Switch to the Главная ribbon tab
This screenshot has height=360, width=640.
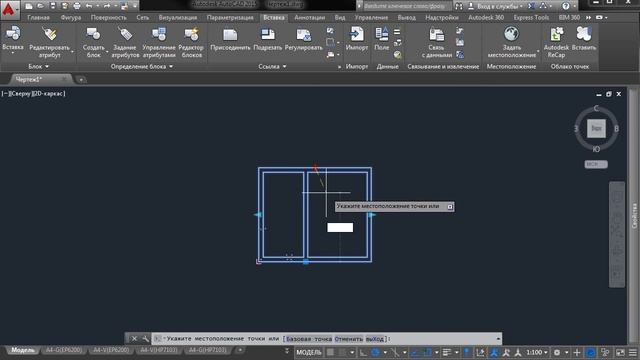38,18
